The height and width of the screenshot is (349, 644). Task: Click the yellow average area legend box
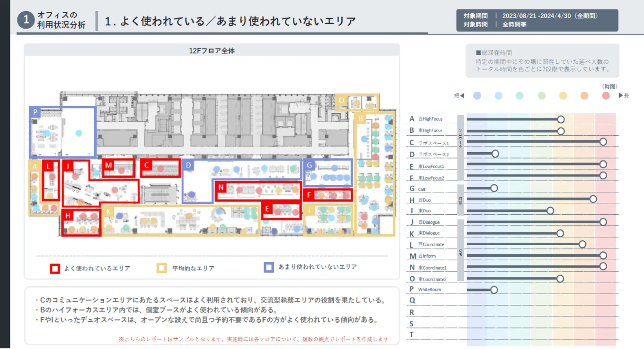162,268
